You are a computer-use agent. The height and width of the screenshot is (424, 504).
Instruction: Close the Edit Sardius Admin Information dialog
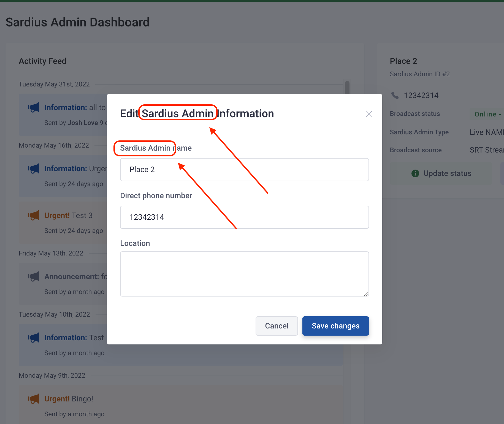click(369, 114)
